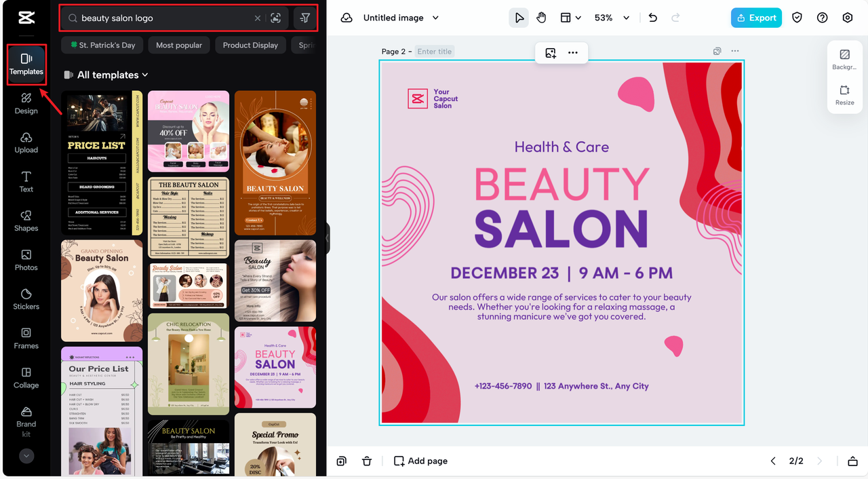The image size is (868, 479).
Task: Undo the last action
Action: 652,18
